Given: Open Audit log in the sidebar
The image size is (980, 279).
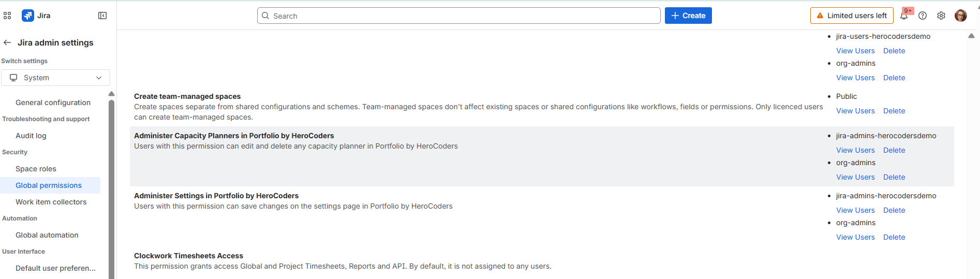Looking at the screenshot, I should pyautogui.click(x=31, y=136).
